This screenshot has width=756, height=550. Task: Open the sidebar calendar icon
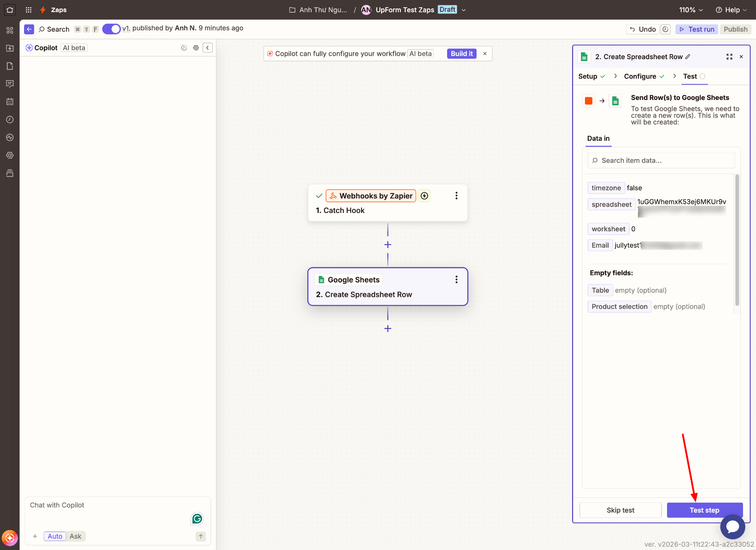pyautogui.click(x=10, y=102)
